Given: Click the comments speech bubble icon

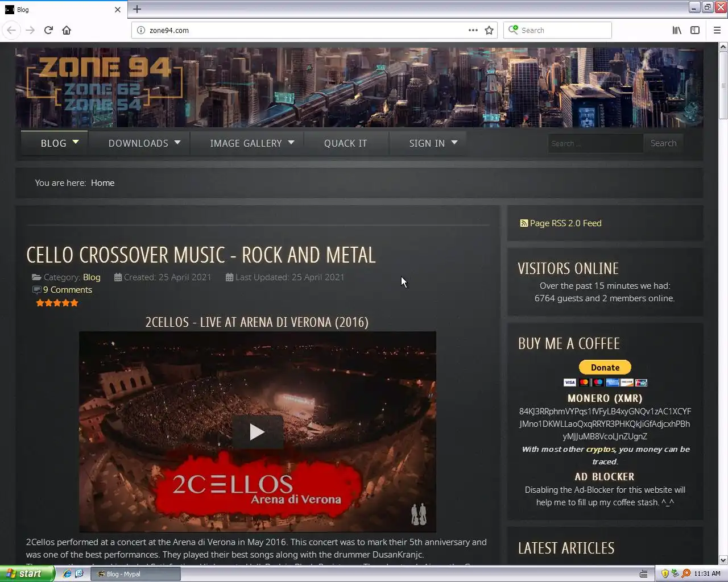Looking at the screenshot, I should 36,290.
